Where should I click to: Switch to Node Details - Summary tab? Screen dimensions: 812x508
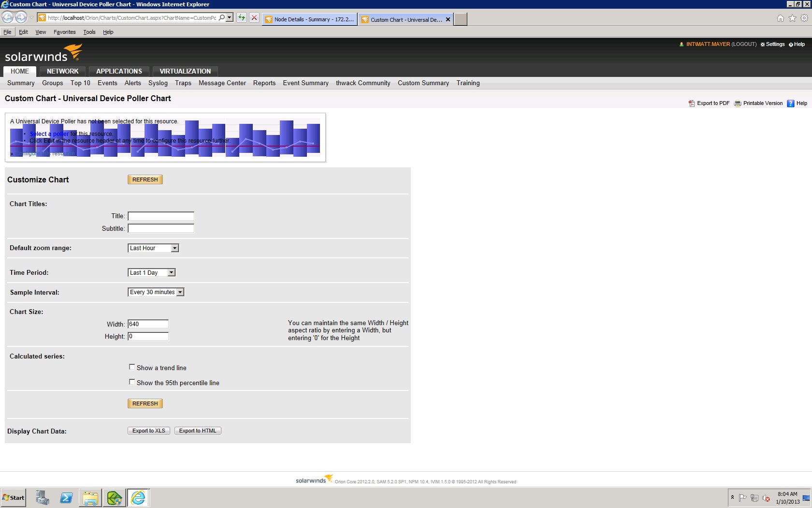[x=310, y=19]
